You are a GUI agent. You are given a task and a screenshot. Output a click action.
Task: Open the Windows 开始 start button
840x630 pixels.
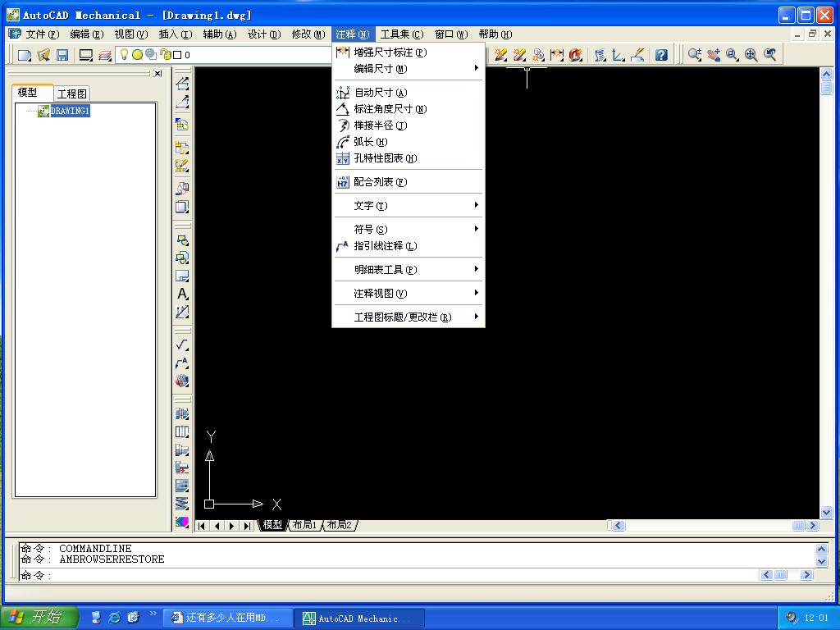(x=39, y=617)
